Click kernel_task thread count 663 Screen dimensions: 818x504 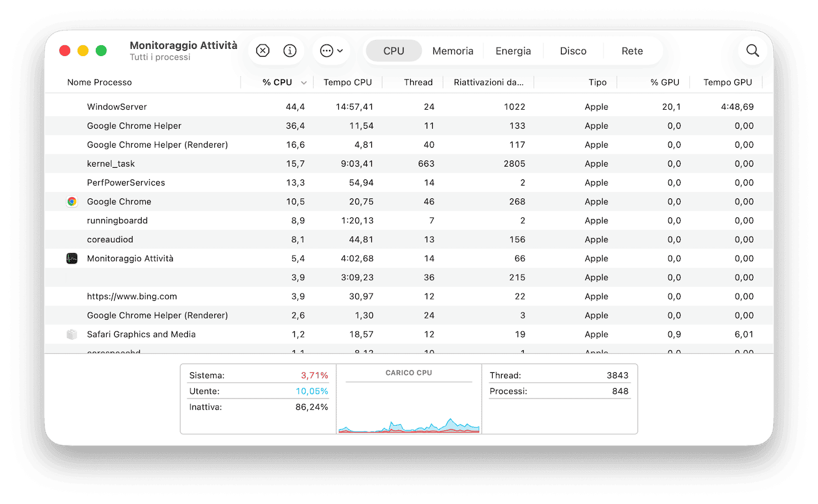pyautogui.click(x=426, y=164)
